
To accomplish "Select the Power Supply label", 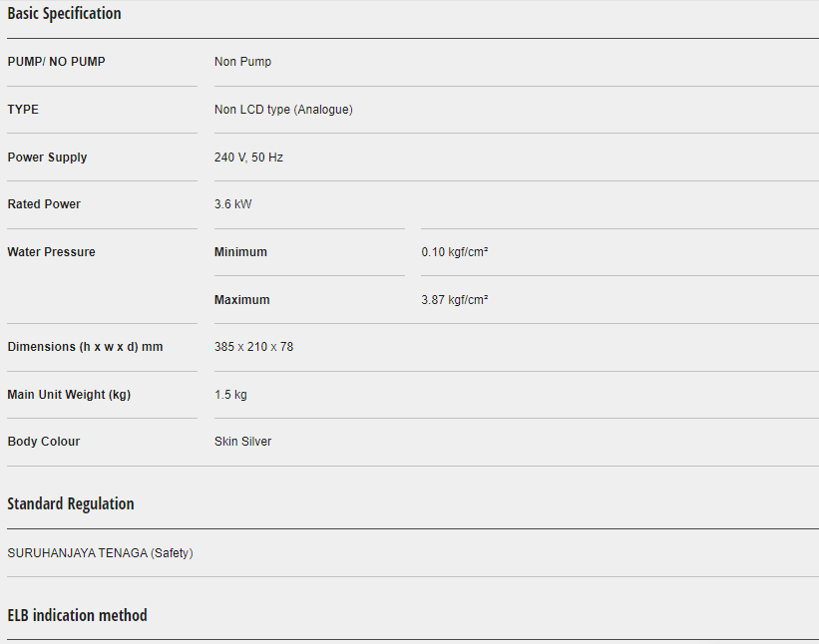I will coord(47,158).
